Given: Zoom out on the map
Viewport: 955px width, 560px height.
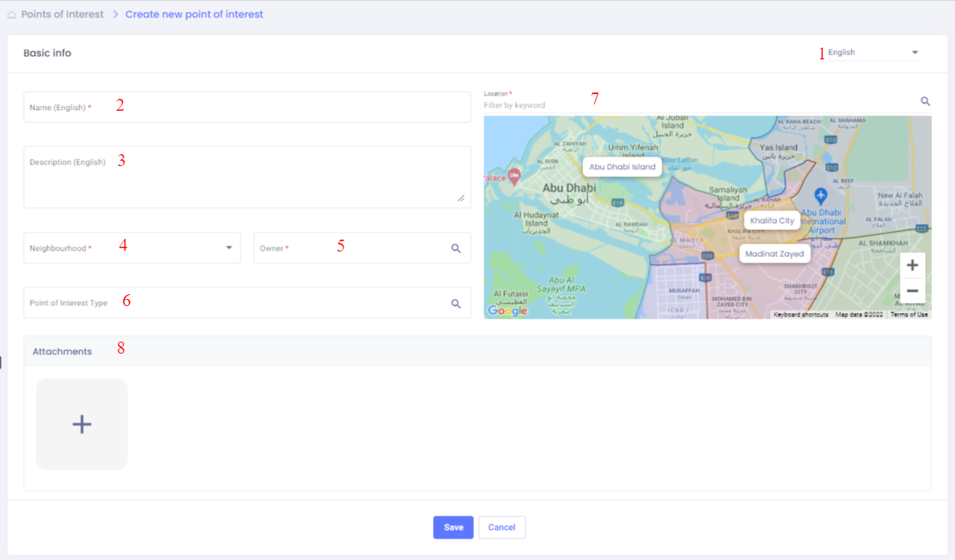Looking at the screenshot, I should coord(912,291).
